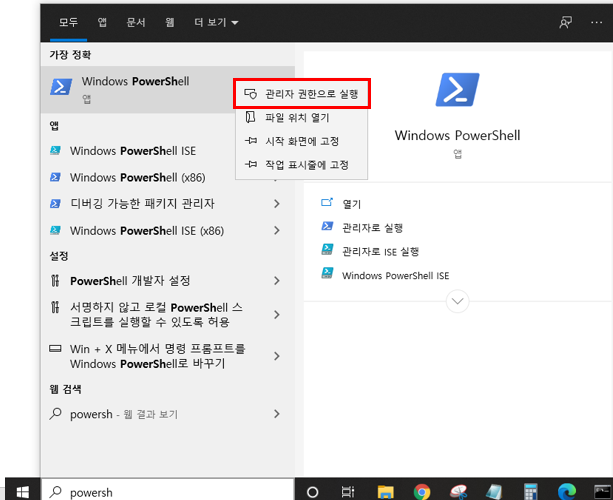
Task: Launch Microsoft Edge from the taskbar
Action: pos(566,492)
